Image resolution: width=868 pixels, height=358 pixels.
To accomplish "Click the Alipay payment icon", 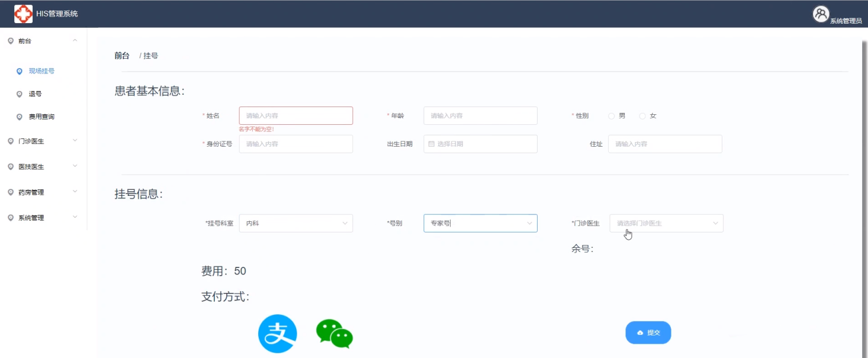I will click(277, 334).
